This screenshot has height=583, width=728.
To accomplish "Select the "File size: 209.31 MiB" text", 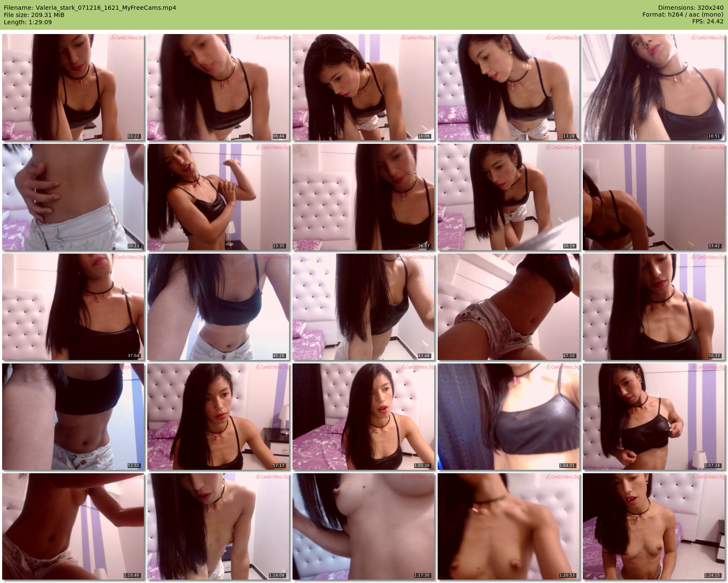I will (34, 15).
